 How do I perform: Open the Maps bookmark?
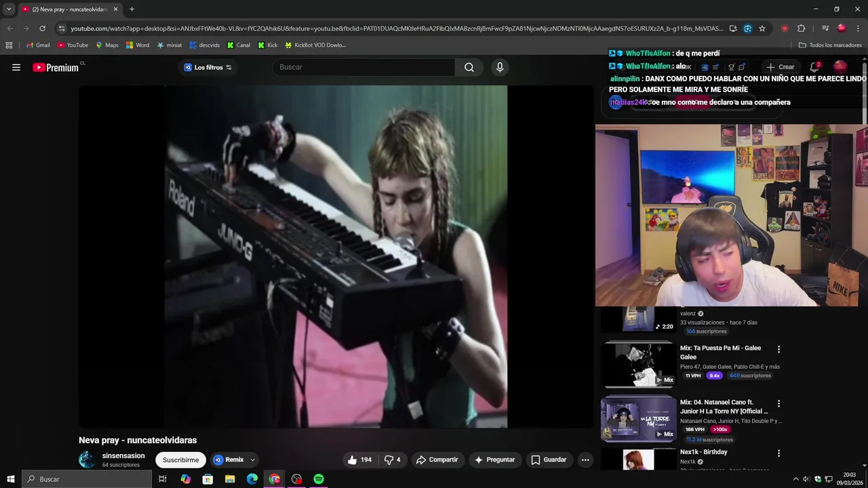pos(107,45)
